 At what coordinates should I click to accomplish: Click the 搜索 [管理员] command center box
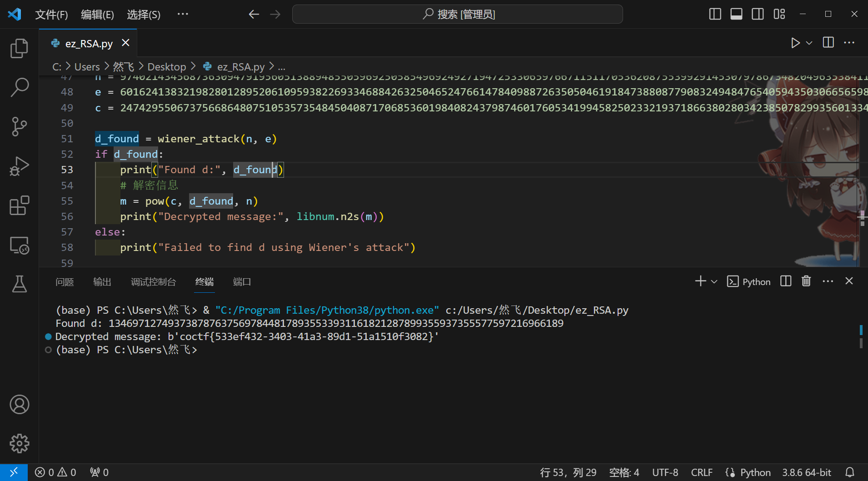(x=457, y=14)
